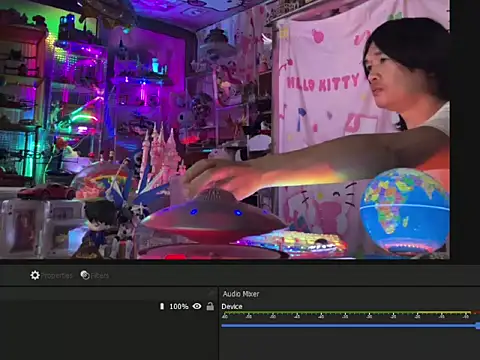
Task: Click the Properties gear icon
Action: point(35,275)
